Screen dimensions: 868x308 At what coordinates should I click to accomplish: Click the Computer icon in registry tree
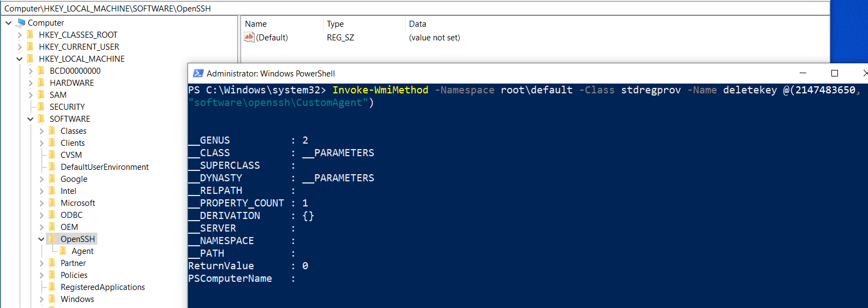21,22
